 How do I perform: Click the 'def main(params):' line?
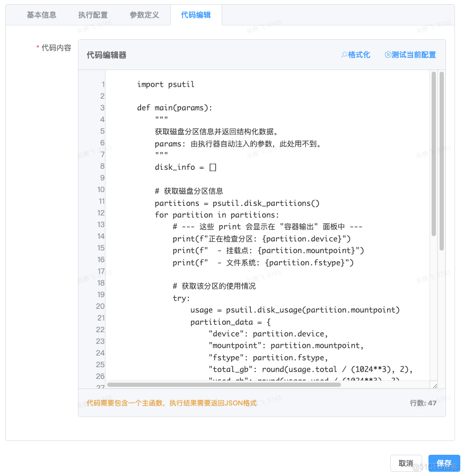click(x=174, y=108)
